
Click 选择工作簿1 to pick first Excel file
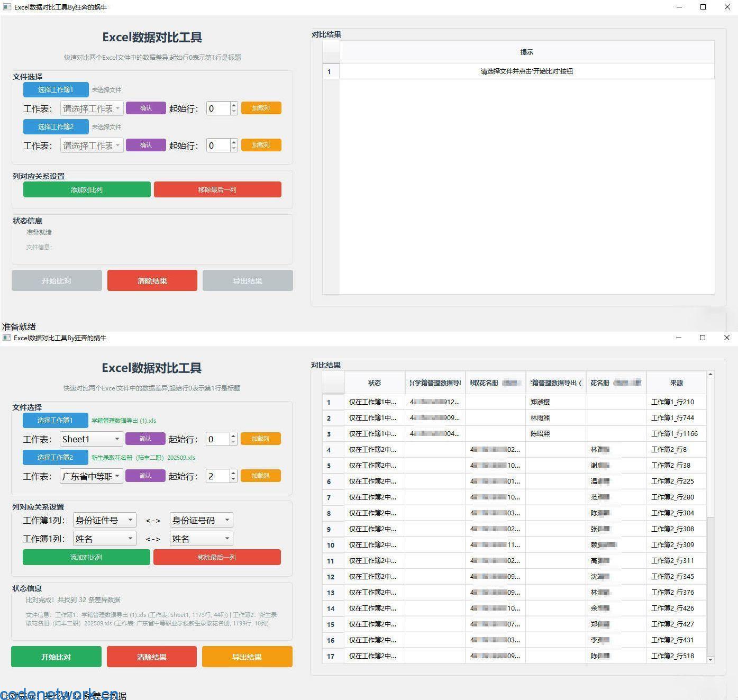55,420
